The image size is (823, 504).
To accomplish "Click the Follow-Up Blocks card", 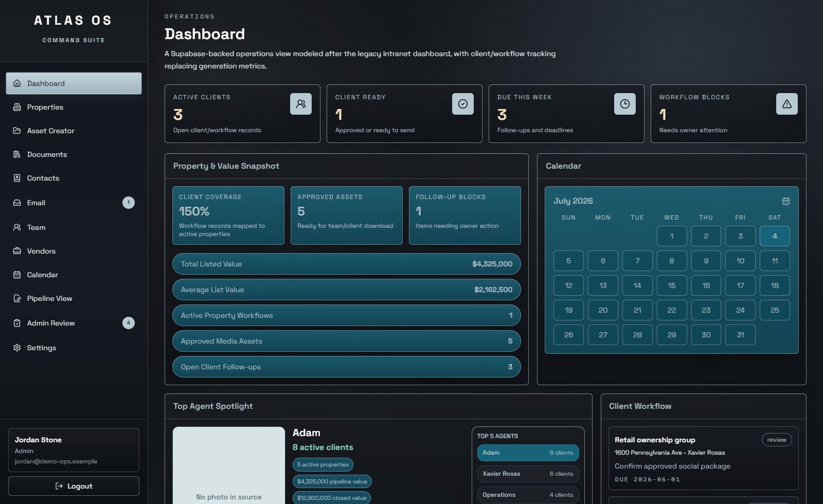I will click(x=465, y=215).
